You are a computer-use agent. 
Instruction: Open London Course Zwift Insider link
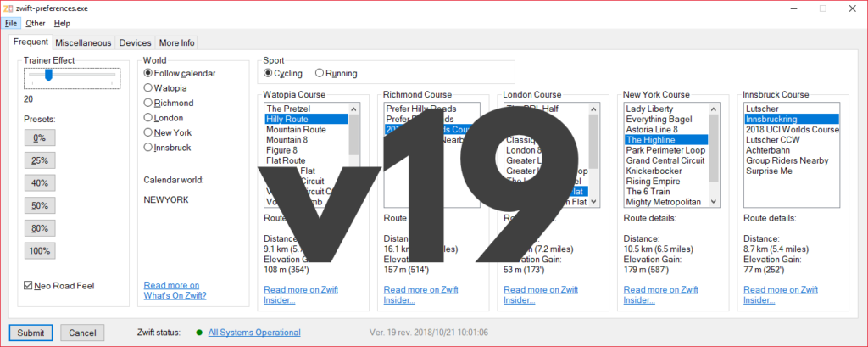[x=541, y=295]
